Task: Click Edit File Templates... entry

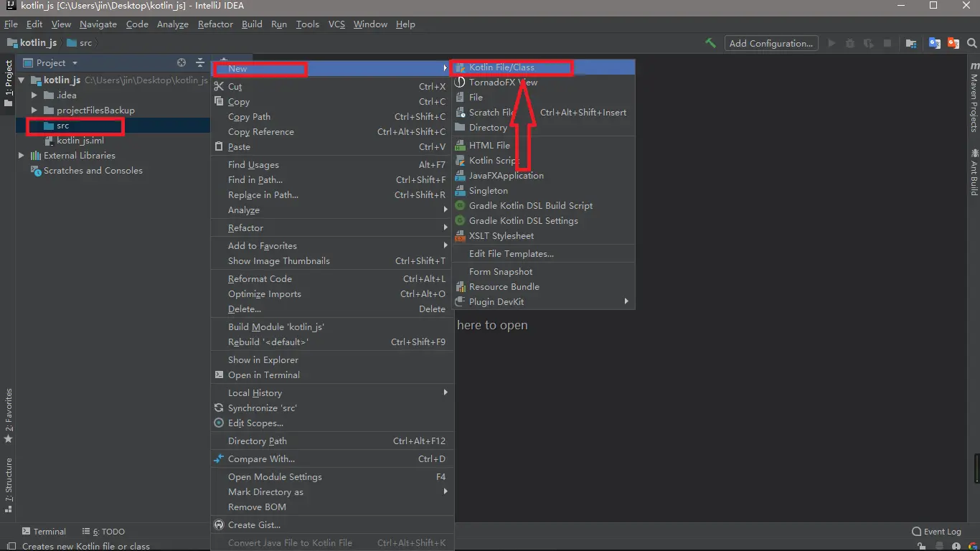Action: point(544,254)
